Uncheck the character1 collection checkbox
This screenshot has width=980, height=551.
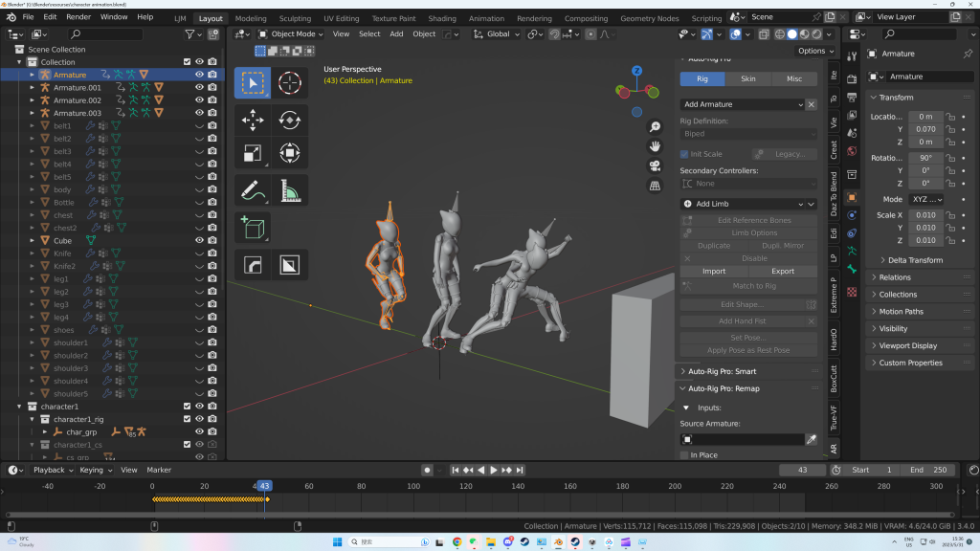tap(187, 406)
